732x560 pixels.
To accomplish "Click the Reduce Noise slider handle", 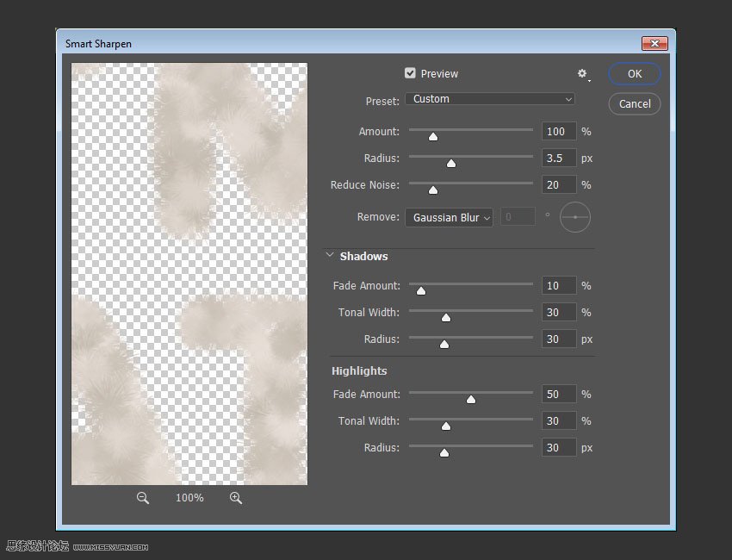I will 433,190.
